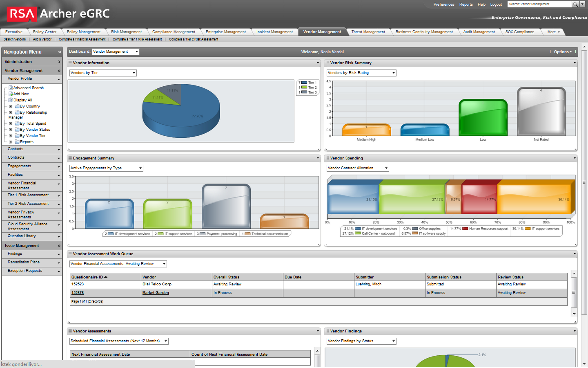The width and height of the screenshot is (588, 368).
Task: Open the More tabs menu
Action: (553, 32)
